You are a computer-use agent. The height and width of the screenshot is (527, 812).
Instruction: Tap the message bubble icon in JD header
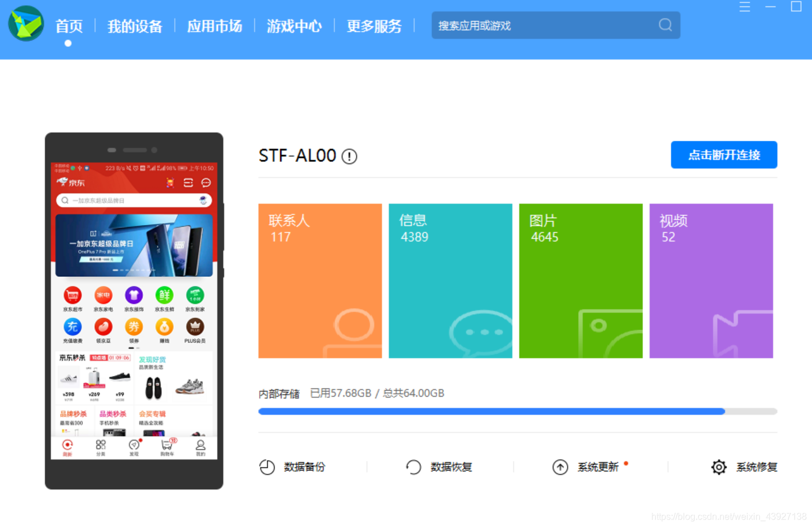(206, 183)
